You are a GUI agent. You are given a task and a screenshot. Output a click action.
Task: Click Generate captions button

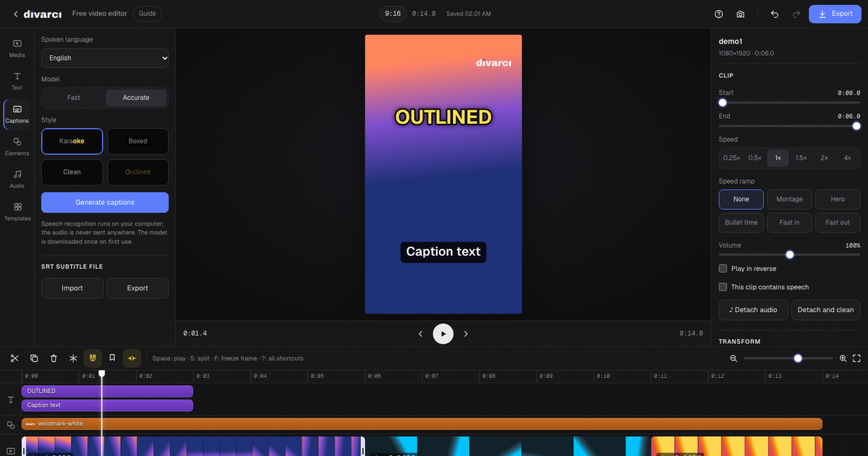click(105, 202)
